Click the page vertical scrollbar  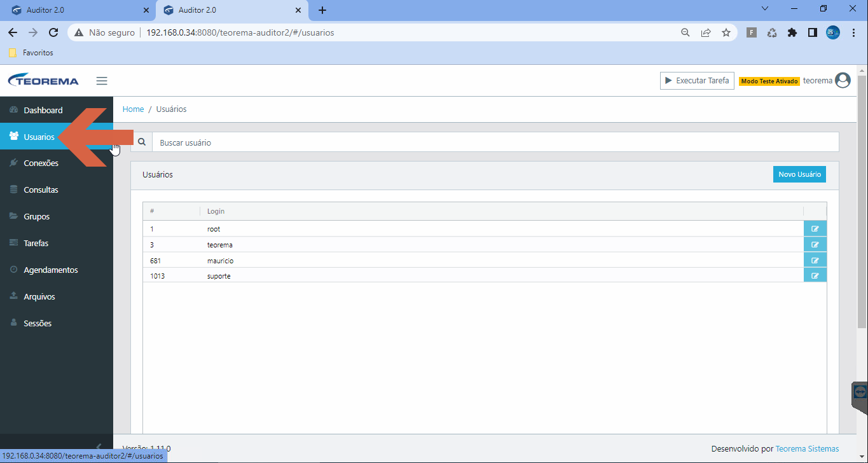(862, 202)
